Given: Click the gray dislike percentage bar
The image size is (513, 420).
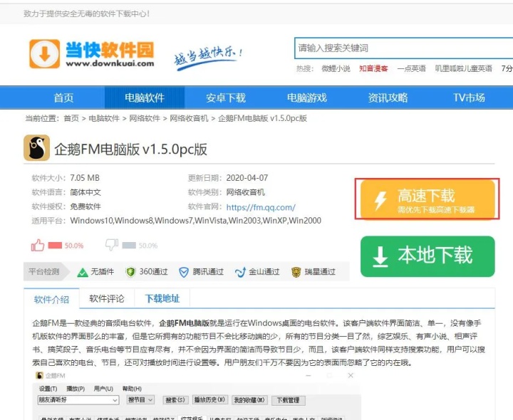Looking at the screenshot, I should [129, 245].
